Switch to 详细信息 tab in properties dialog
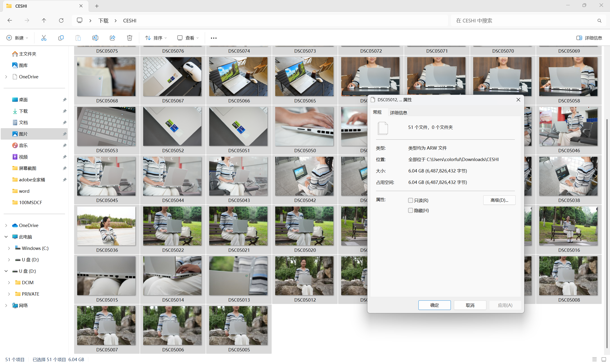 pyautogui.click(x=398, y=113)
